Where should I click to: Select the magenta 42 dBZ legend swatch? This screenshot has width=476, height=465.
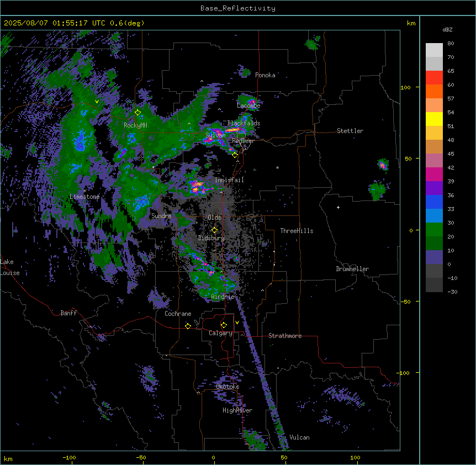click(434, 174)
